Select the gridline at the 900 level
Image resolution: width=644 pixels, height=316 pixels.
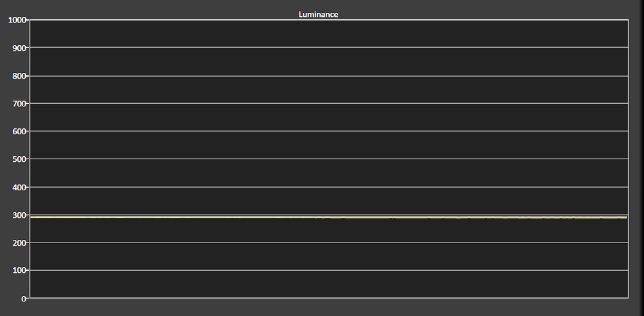[328, 47]
